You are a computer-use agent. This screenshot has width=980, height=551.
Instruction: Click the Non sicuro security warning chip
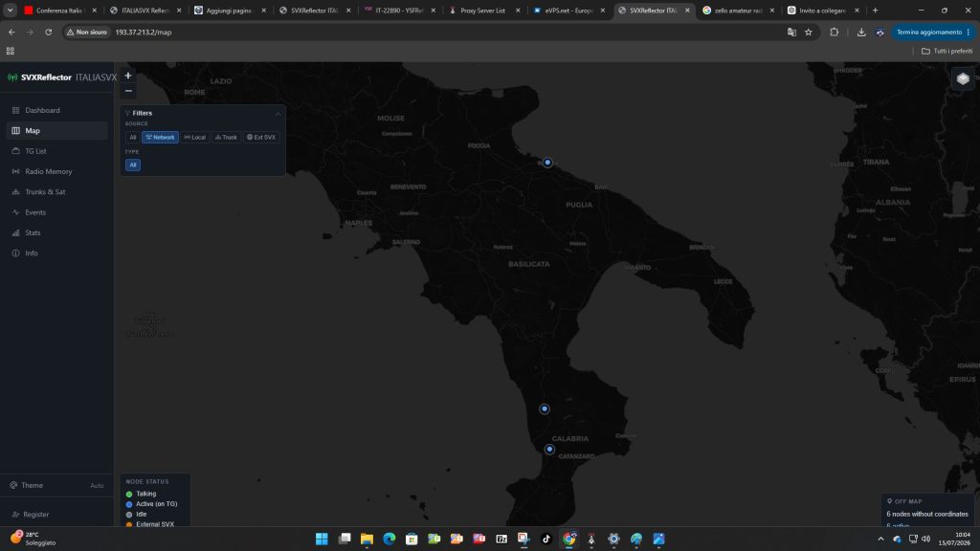click(87, 32)
